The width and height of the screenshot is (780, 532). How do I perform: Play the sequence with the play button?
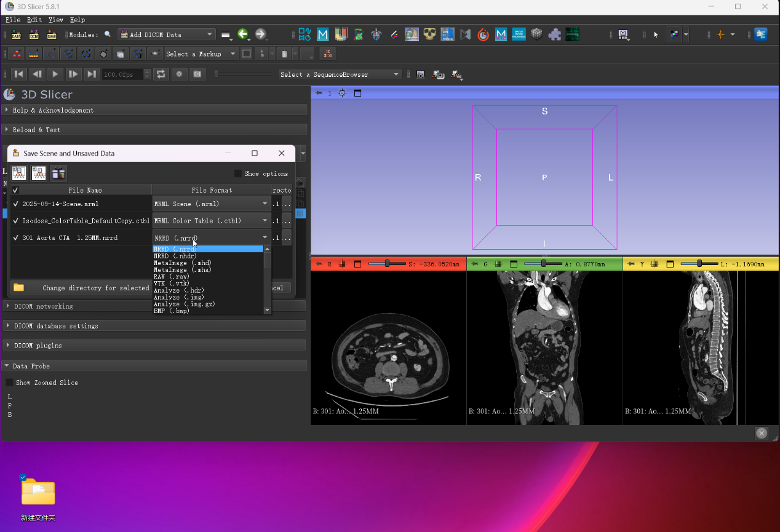[55, 74]
